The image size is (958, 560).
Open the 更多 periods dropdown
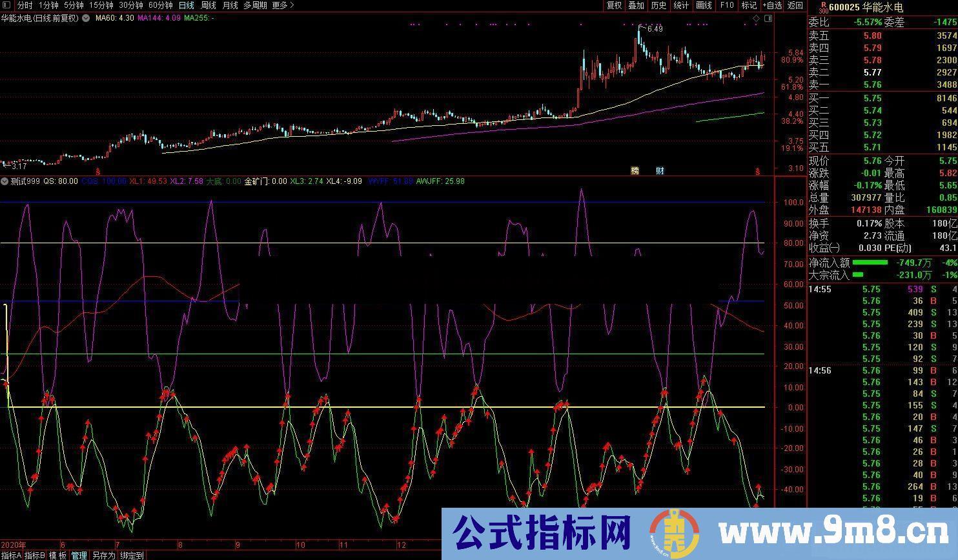[x=279, y=5]
